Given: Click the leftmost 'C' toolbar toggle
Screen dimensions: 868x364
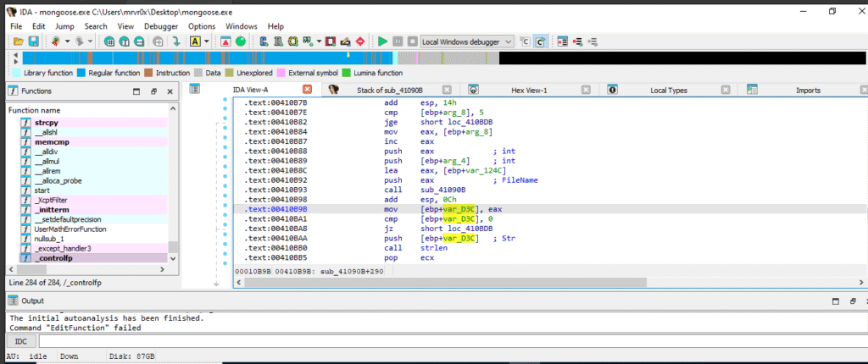Looking at the screenshot, I should click(526, 41).
